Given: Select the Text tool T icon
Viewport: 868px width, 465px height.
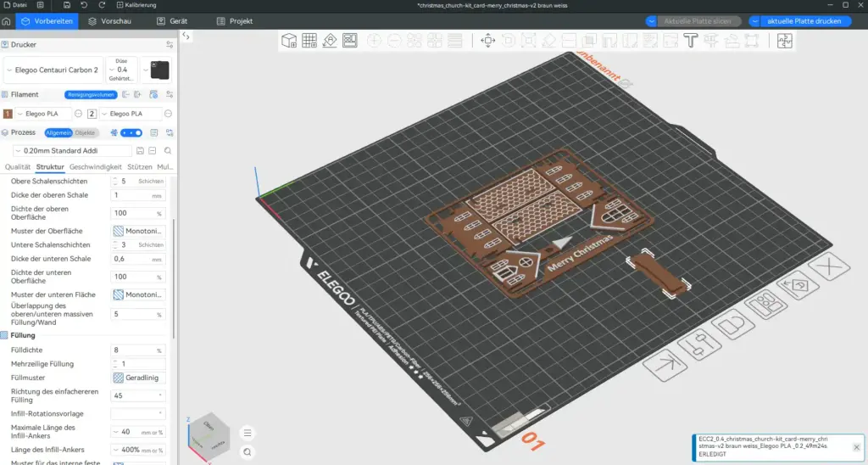Looking at the screenshot, I should point(690,41).
